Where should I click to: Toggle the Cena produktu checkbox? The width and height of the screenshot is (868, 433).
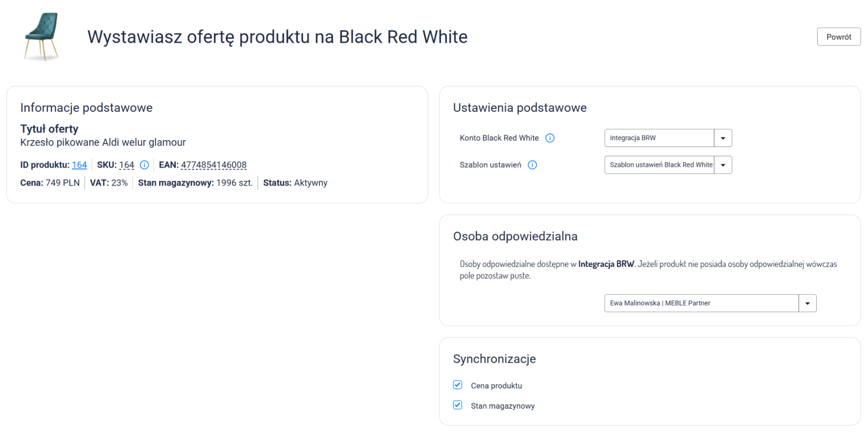pos(458,385)
